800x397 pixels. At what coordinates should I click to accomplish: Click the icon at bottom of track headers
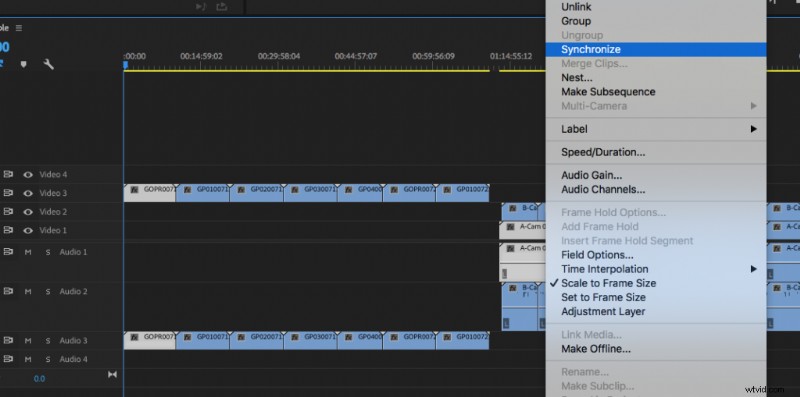click(112, 375)
